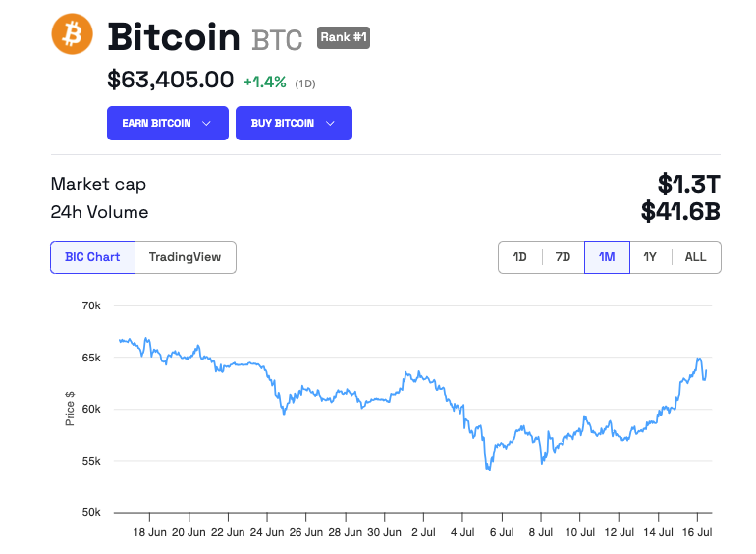Image resolution: width=756 pixels, height=554 pixels.
Task: Click the +1.4% daily change indicator
Action: coord(265,82)
